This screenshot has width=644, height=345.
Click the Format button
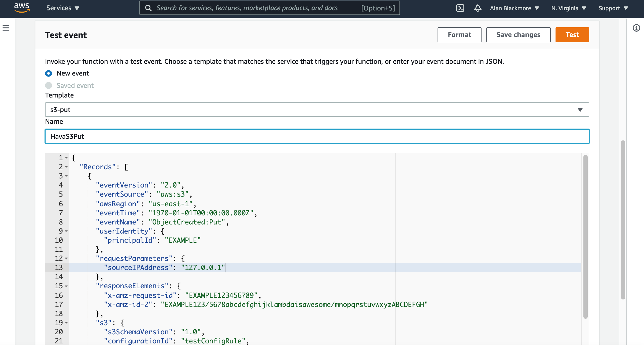click(x=459, y=35)
